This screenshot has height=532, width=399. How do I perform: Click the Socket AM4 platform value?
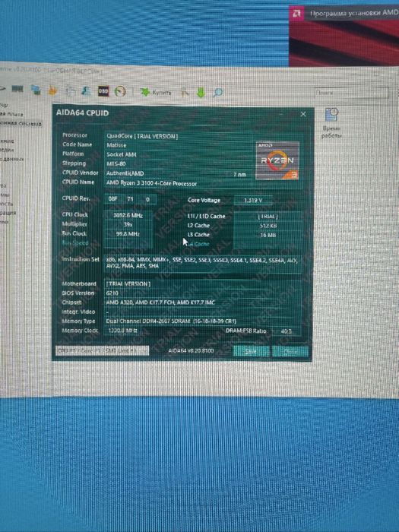coord(122,155)
